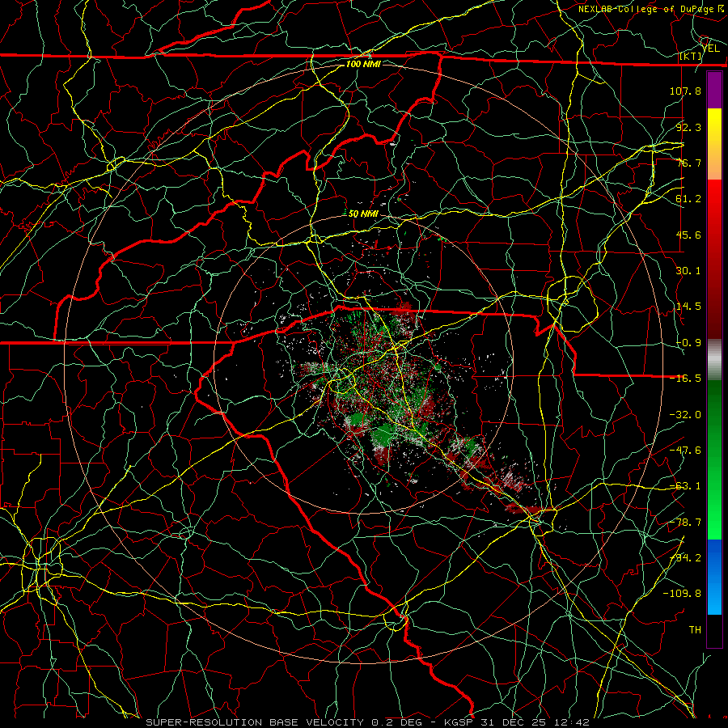Click the [KT] units label
Viewport: 728px width, 728px height.
pos(691,56)
